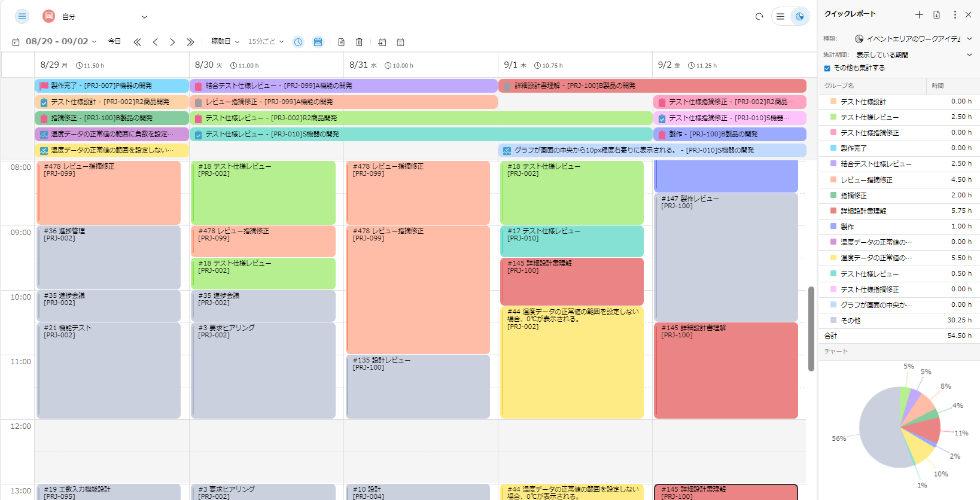Click the 今日 button
The height and width of the screenshot is (500, 980).
(114, 42)
